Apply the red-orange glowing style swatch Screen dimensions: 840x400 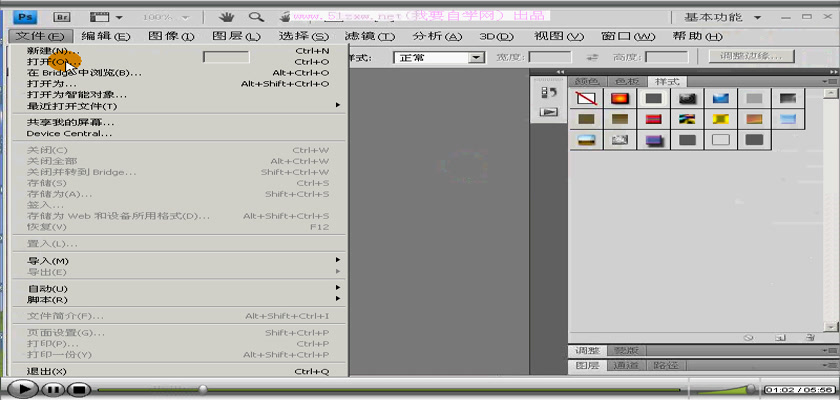(620, 99)
